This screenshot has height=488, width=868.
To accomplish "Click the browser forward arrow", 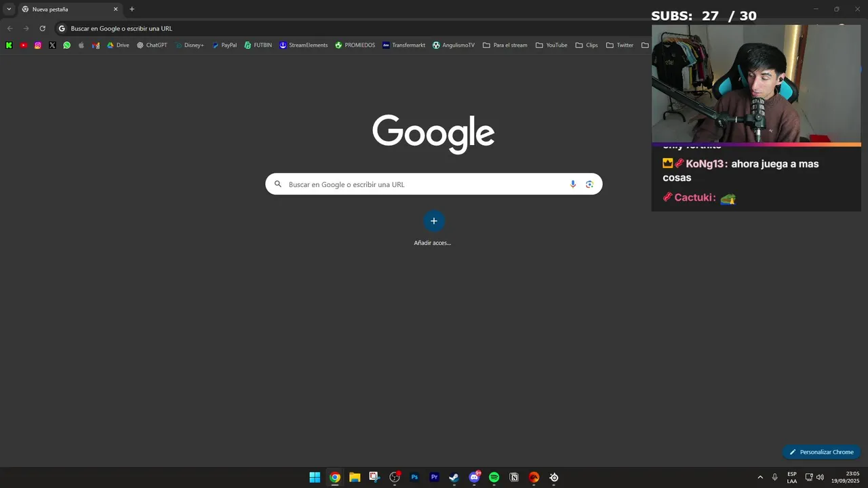I will point(26,28).
